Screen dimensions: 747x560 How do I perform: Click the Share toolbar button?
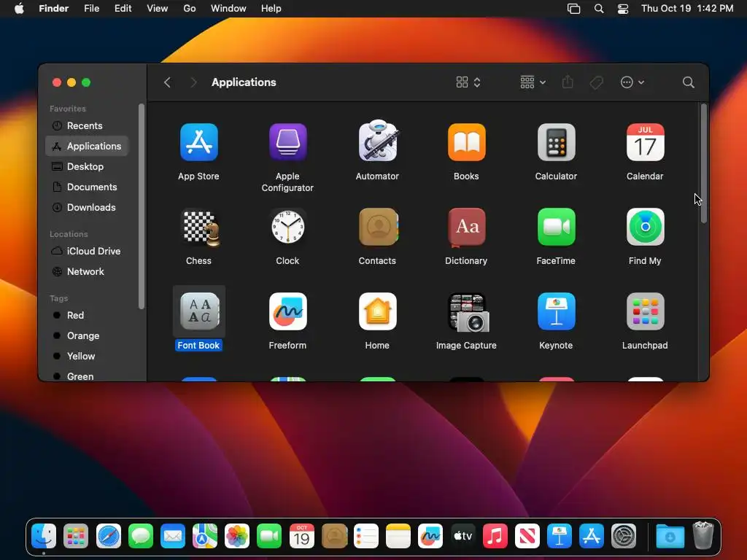click(568, 82)
